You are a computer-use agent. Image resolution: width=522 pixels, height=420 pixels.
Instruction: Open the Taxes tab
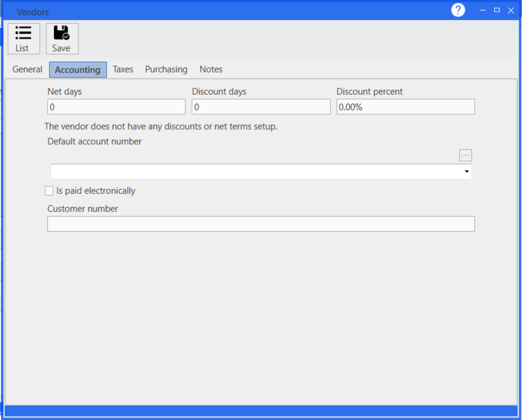tap(123, 69)
